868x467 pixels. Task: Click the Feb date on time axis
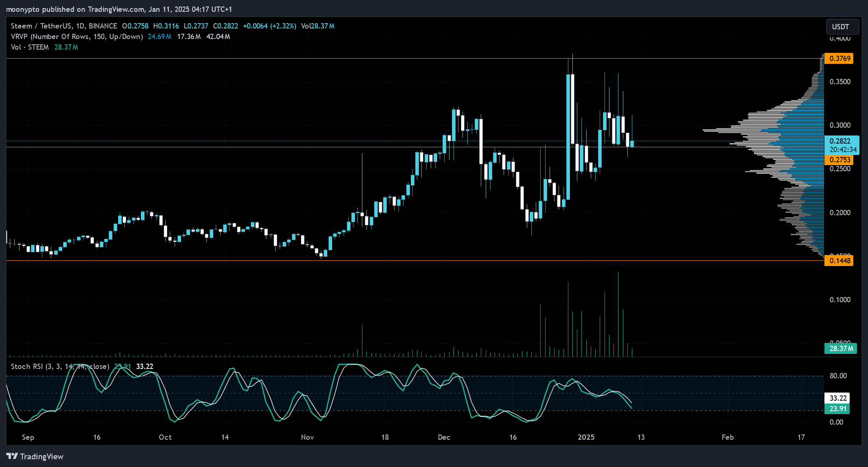(728, 437)
